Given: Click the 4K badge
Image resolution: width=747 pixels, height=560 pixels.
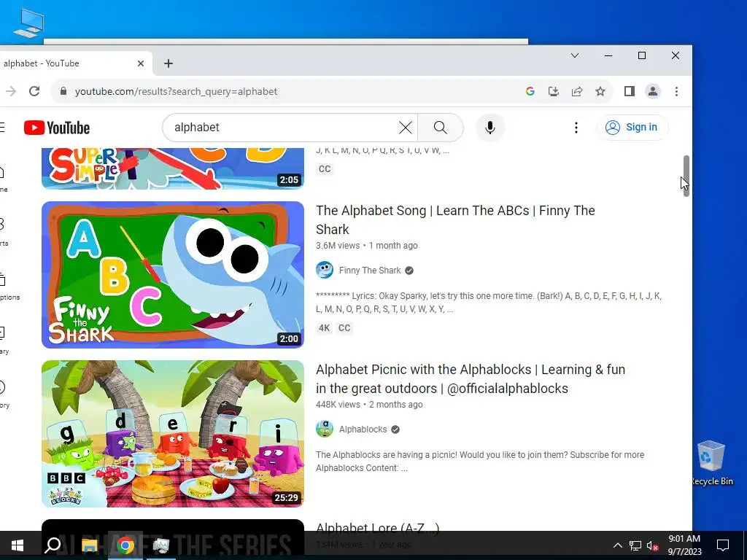Looking at the screenshot, I should (x=325, y=328).
